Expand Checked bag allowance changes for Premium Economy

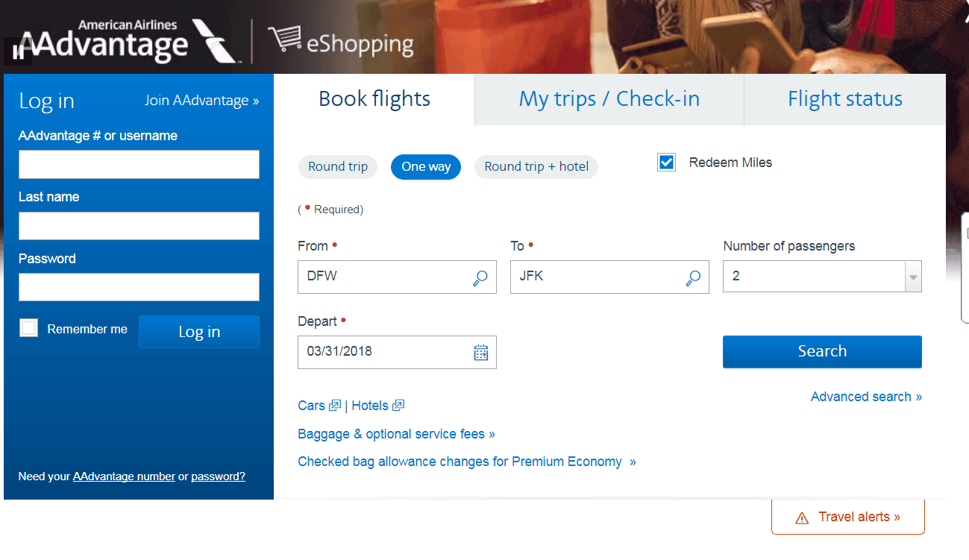tap(466, 461)
